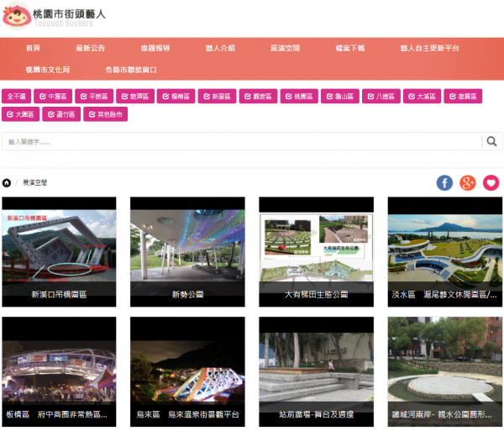504x431 pixels.
Task: Click the Taoyuan Buskers mascot logo
Action: pyautogui.click(x=20, y=17)
